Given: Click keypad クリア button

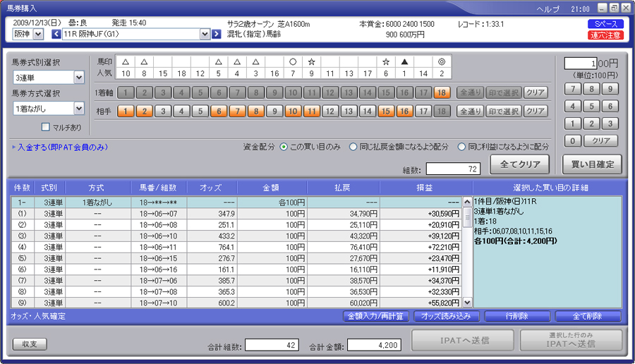Looking at the screenshot, I should click(x=600, y=141).
